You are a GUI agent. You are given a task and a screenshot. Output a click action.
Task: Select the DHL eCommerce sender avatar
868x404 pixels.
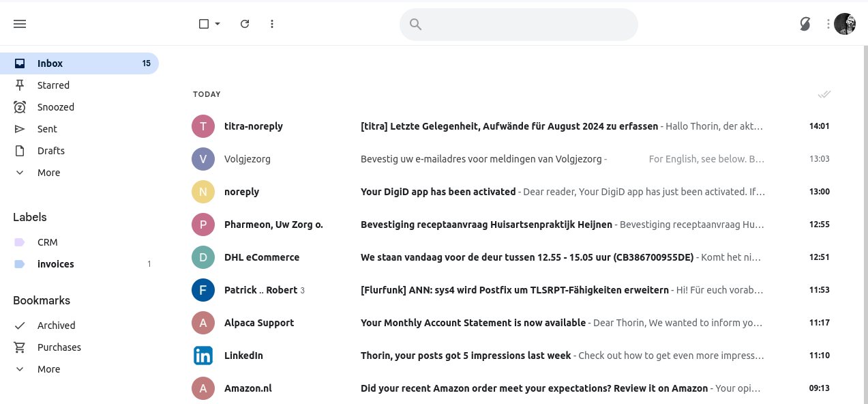tap(203, 257)
